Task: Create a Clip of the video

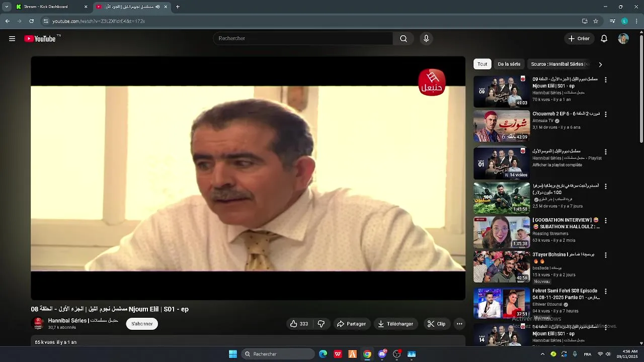Action: point(436,324)
